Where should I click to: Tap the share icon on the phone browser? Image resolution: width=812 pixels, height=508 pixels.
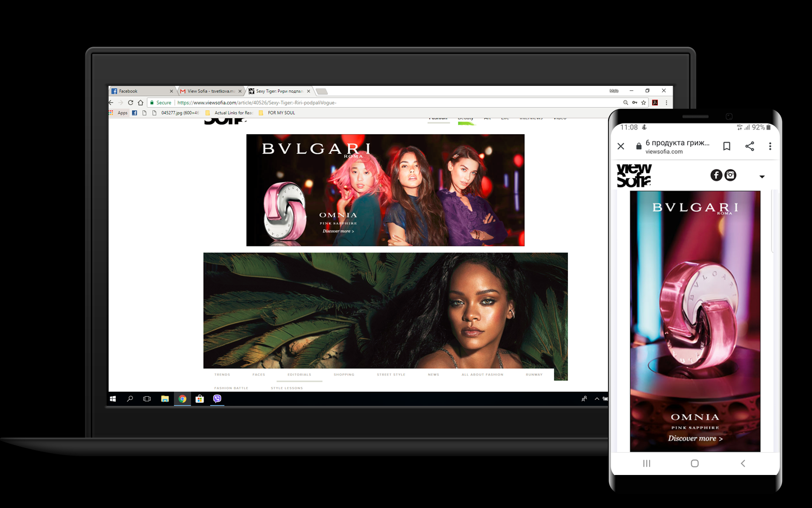click(750, 146)
